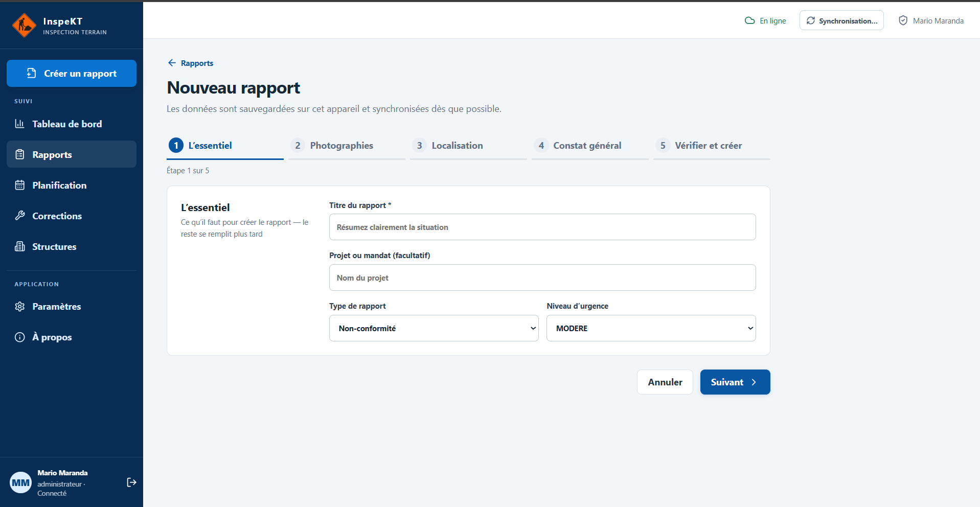Click the Créer un rapport button
The width and height of the screenshot is (980, 507).
(x=72, y=73)
